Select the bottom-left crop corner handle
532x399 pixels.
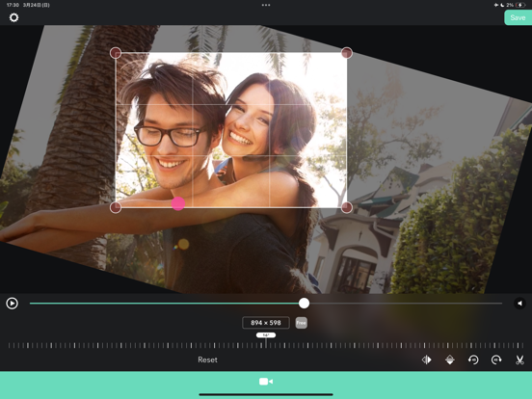pyautogui.click(x=116, y=207)
